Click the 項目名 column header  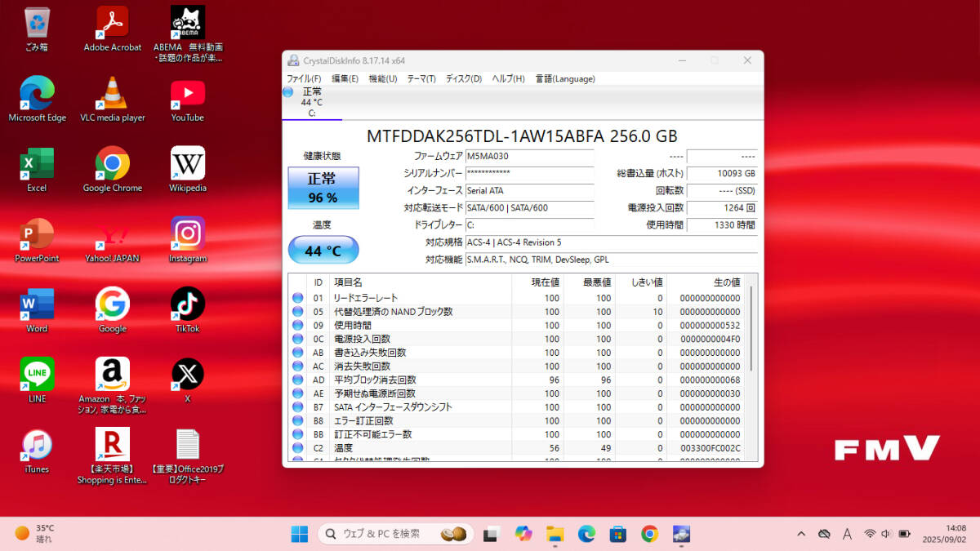point(419,282)
